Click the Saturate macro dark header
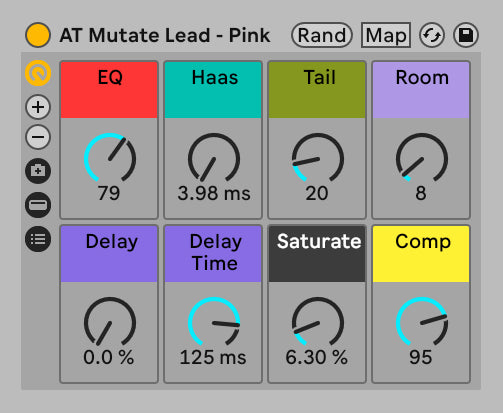Image resolution: width=503 pixels, height=413 pixels. tap(317, 254)
